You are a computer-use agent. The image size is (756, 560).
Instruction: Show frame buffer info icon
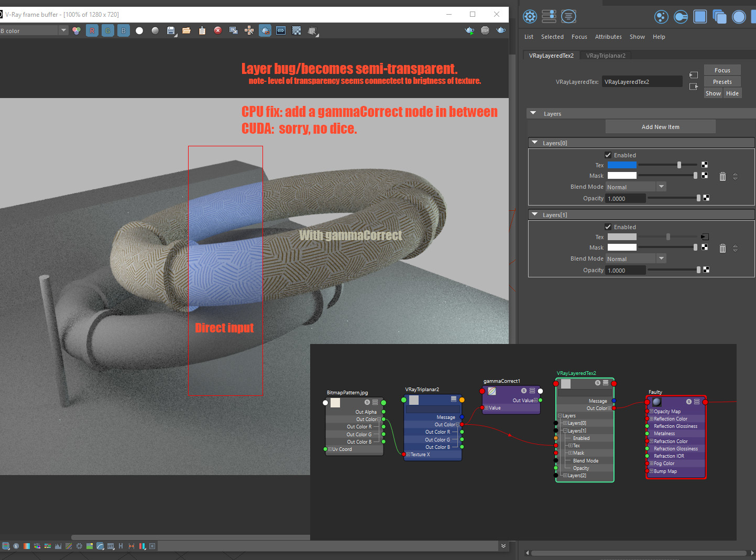click(x=16, y=546)
